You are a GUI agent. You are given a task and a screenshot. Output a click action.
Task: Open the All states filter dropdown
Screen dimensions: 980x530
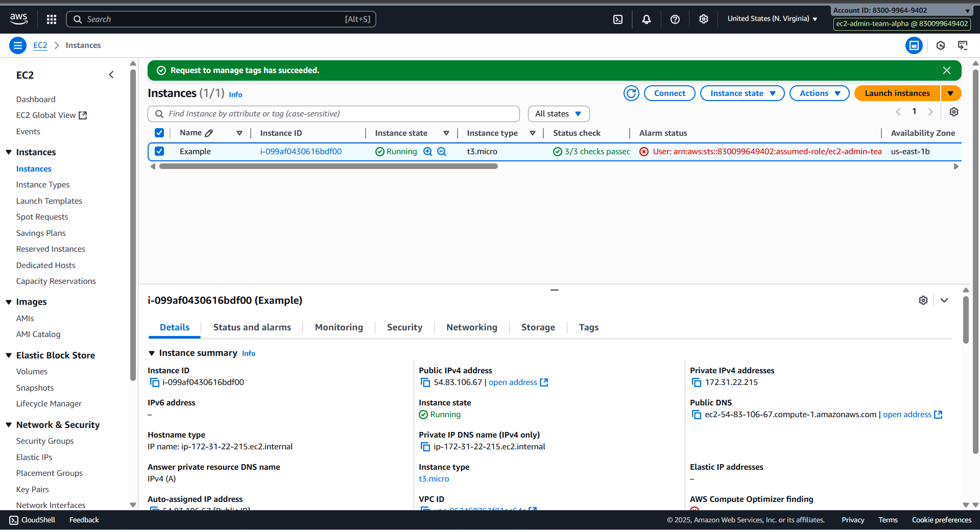tap(558, 114)
